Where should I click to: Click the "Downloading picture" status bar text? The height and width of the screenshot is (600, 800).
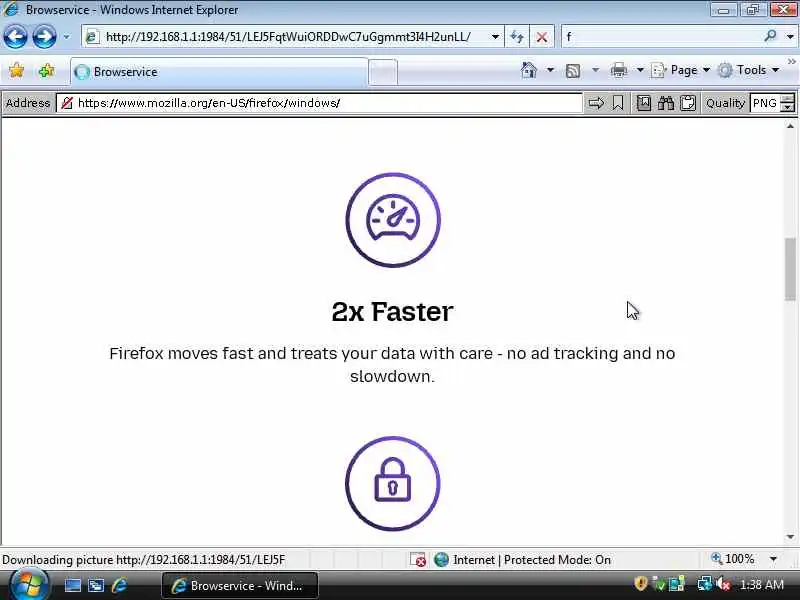coord(143,560)
